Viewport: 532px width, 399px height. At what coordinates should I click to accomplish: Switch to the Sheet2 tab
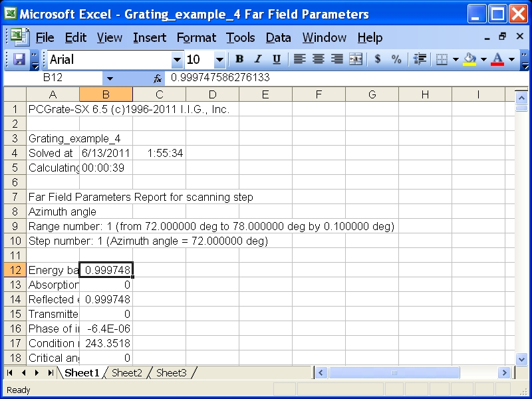[127, 373]
